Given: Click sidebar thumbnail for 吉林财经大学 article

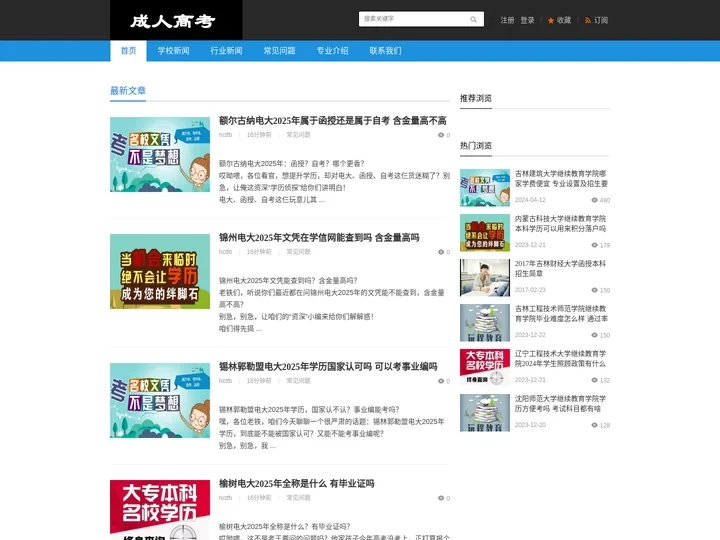Looking at the screenshot, I should point(485,278).
